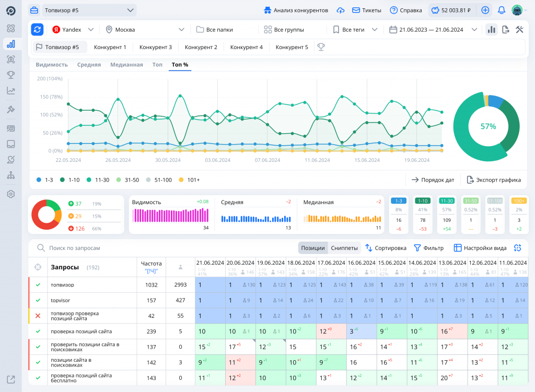Click the add funds plus icon
535x392 pixels.
click(x=485, y=10)
